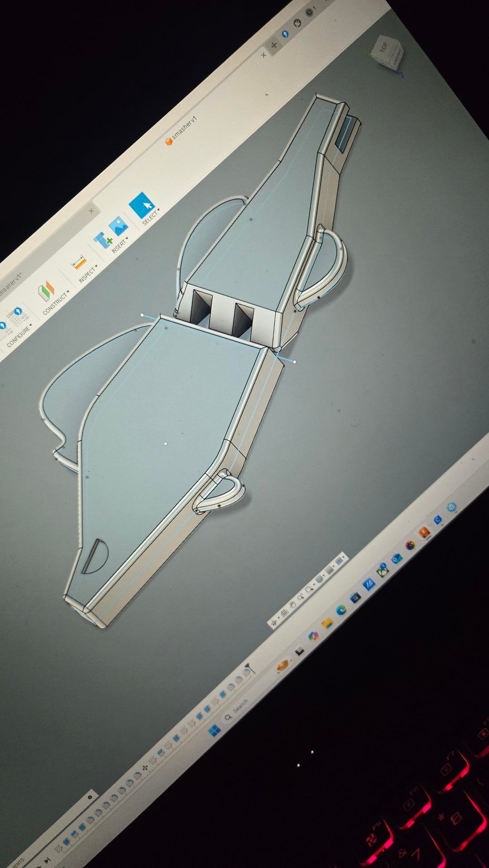Image resolution: width=489 pixels, height=868 pixels.
Task: Close the breaker v1 document tab
Action: click(x=91, y=211)
